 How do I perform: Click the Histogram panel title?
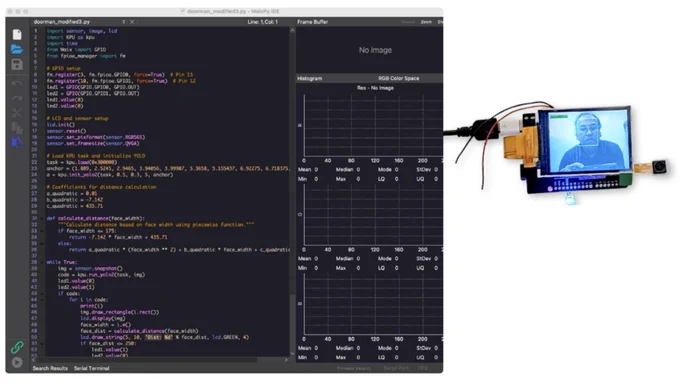click(x=310, y=79)
